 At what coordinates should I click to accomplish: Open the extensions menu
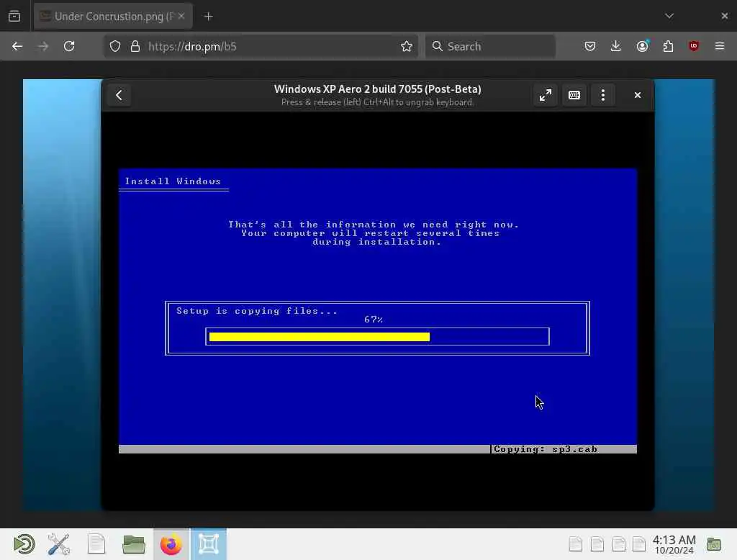(668, 46)
